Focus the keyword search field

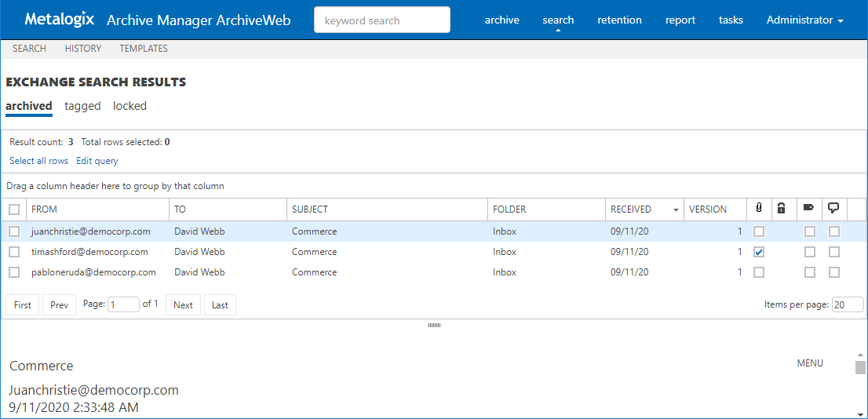[382, 20]
